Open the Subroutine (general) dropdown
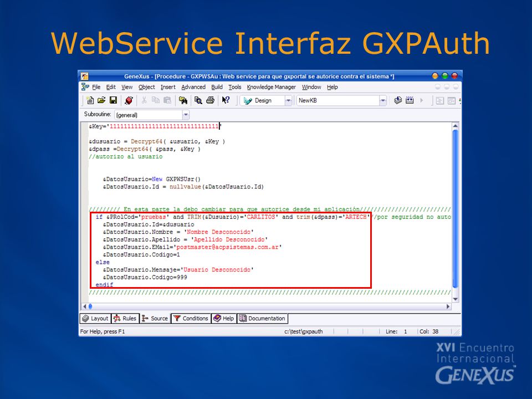The width and height of the screenshot is (532, 399). pos(186,115)
